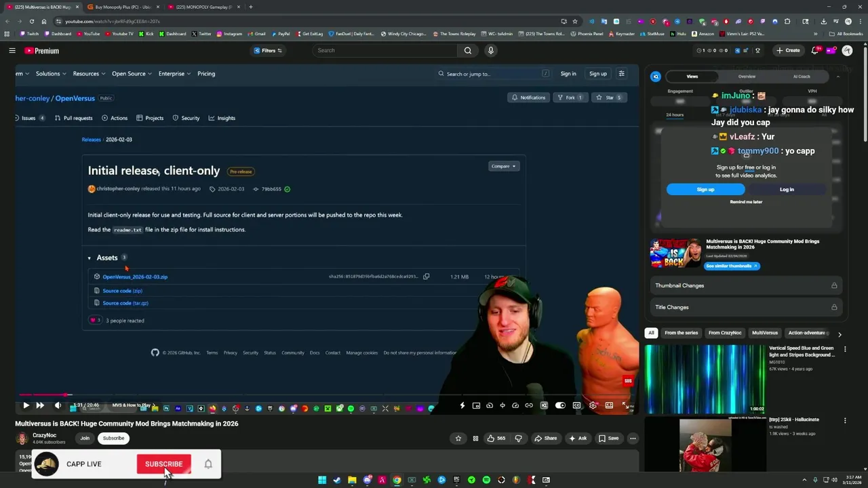Screen dimensions: 868x488
Task: Select the From the series chip
Action: click(681, 333)
